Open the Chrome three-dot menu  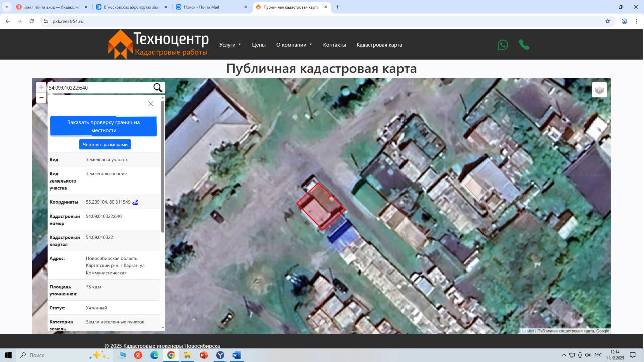point(636,21)
